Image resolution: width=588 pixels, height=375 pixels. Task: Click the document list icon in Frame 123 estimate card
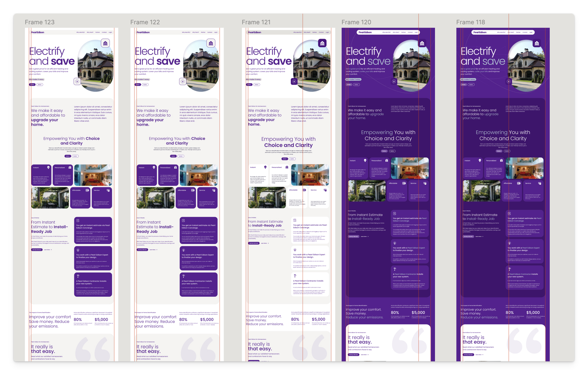[x=78, y=220]
